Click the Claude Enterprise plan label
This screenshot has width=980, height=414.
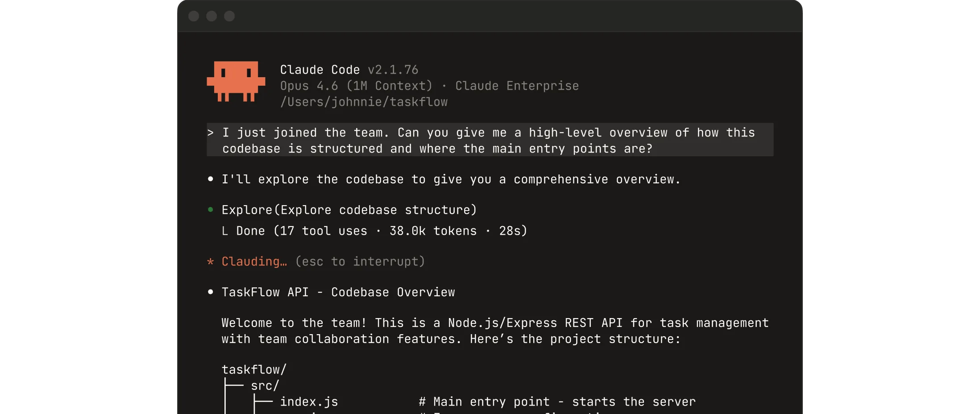point(517,86)
